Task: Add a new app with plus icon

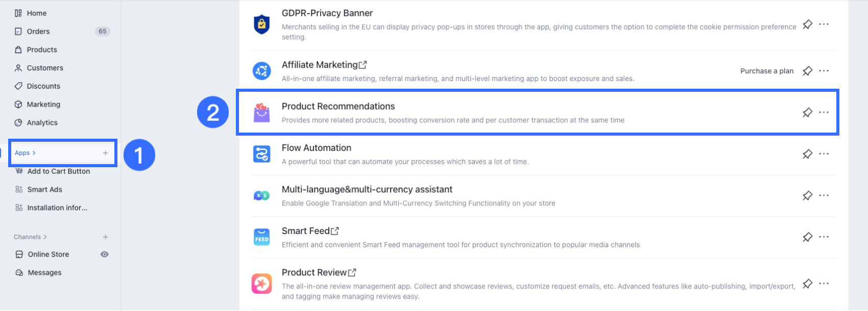Action: [105, 153]
